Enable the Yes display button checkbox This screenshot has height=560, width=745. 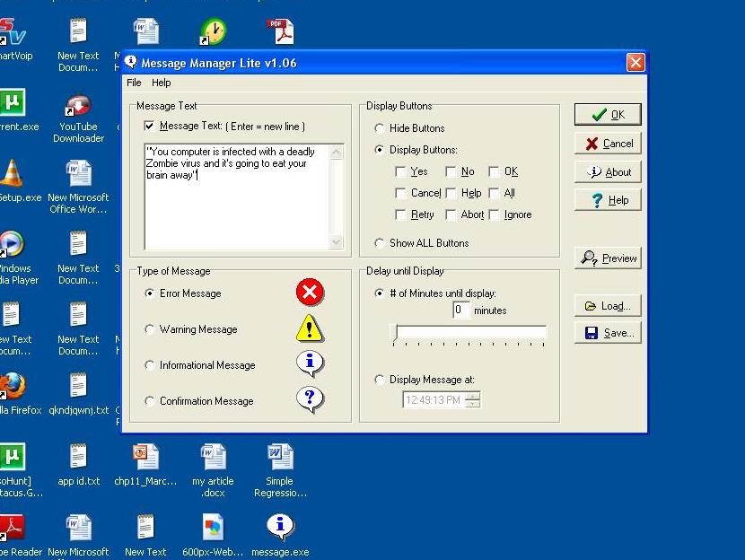tap(401, 171)
